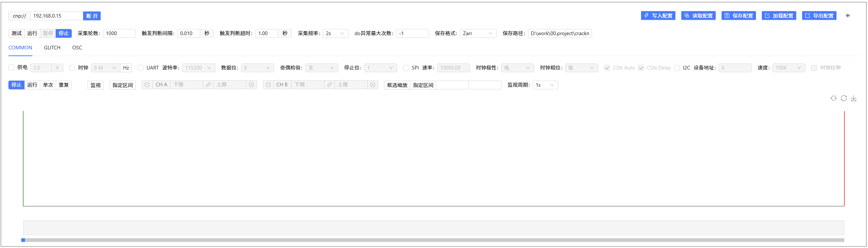Open the 停止位 stop bits dropdown

[x=380, y=68]
